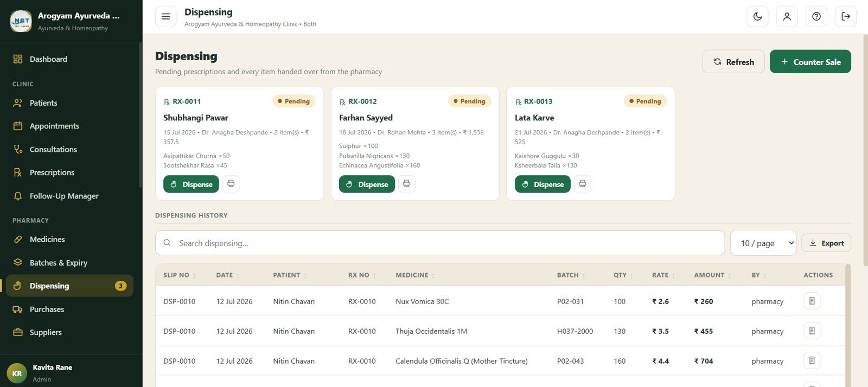This screenshot has width=868, height=387.
Task: Open Follow-Up Manager
Action: 69,196
